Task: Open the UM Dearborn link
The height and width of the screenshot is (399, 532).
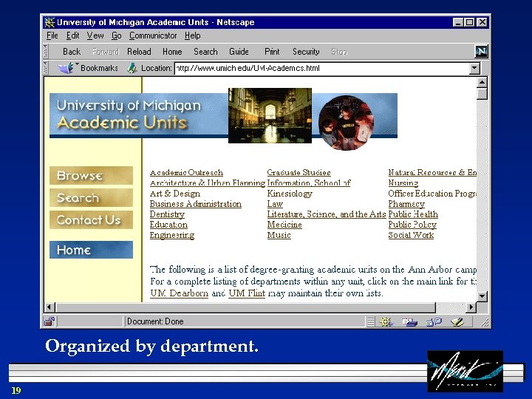Action: coord(179,293)
